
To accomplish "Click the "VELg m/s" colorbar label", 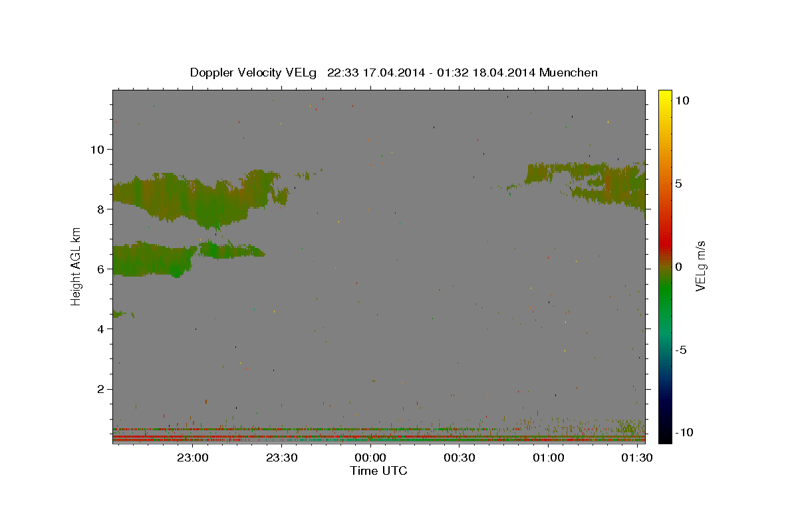I will 700,267.
